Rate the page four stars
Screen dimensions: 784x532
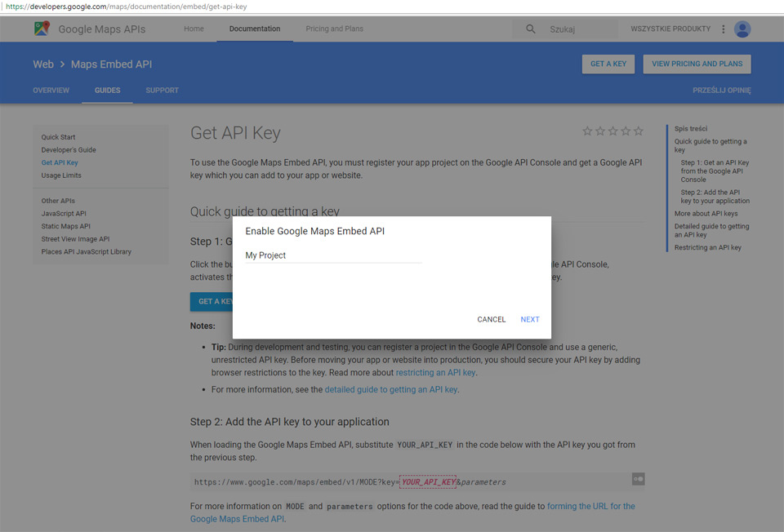click(x=626, y=131)
